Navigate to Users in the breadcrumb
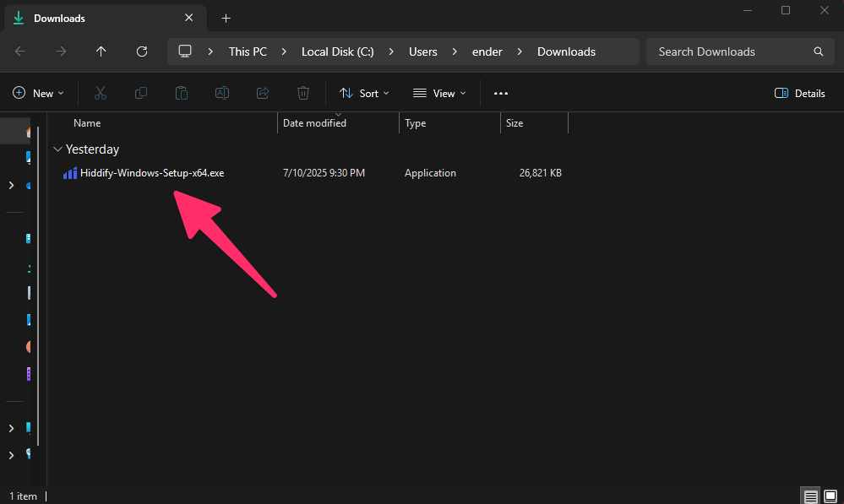 tap(423, 51)
